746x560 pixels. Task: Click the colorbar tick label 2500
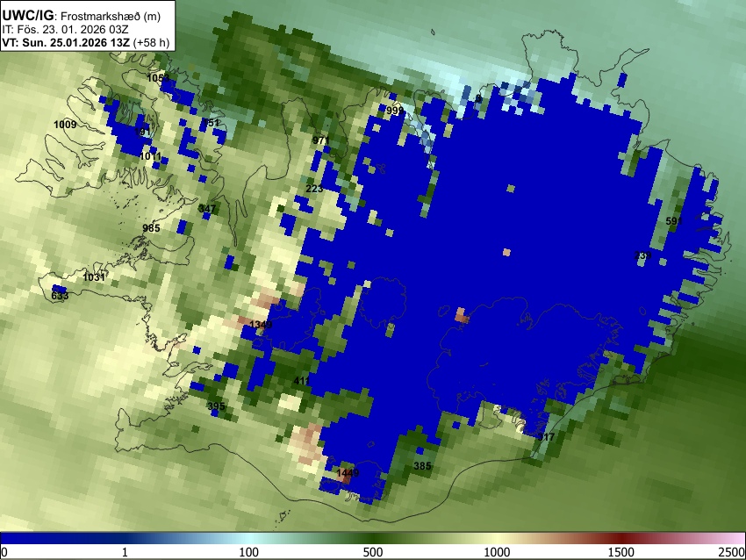(732, 552)
